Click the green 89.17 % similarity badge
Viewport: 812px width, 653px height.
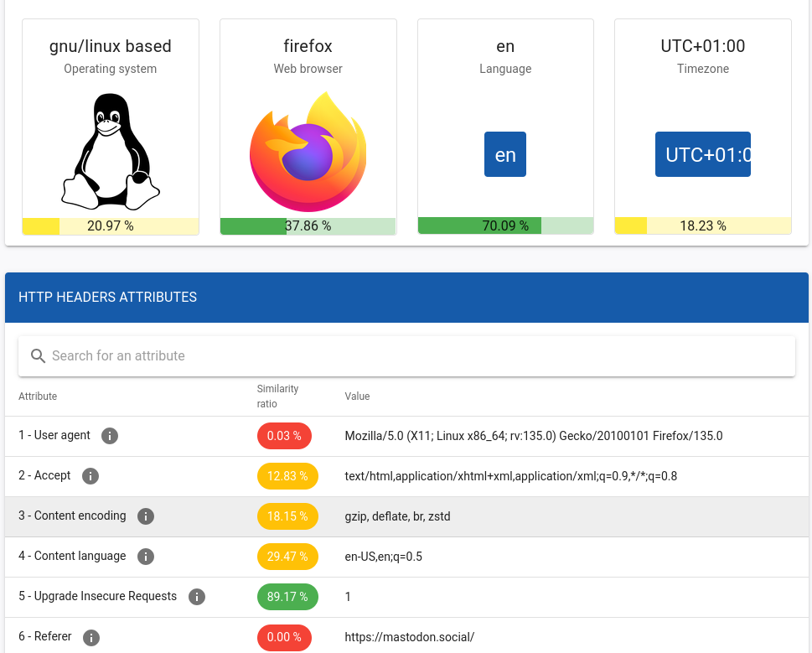click(x=287, y=597)
